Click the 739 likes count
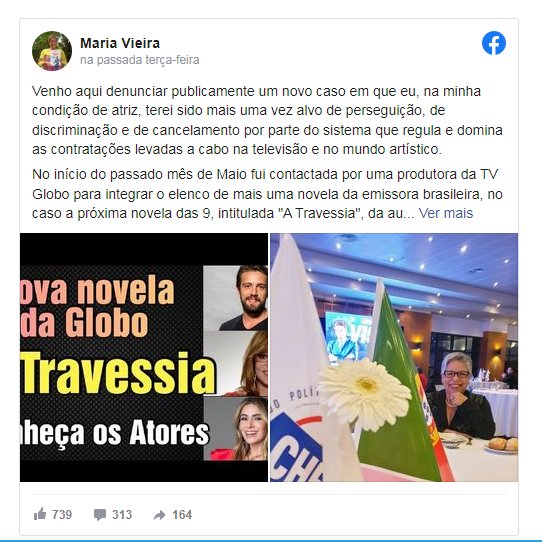542x542 pixels. tap(62, 515)
